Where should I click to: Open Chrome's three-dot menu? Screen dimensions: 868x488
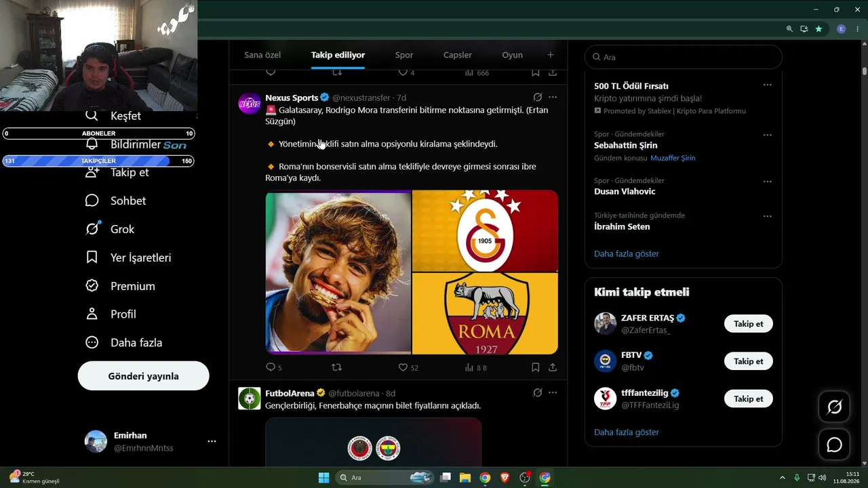pos(858,29)
